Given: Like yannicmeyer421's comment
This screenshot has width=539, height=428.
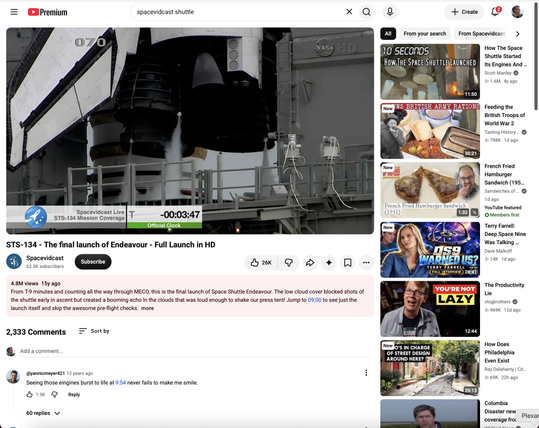Looking at the screenshot, I should pyautogui.click(x=30, y=394).
